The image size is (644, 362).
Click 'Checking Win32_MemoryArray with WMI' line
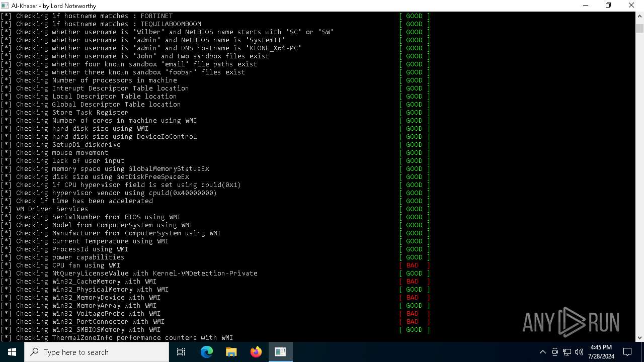coord(78,306)
